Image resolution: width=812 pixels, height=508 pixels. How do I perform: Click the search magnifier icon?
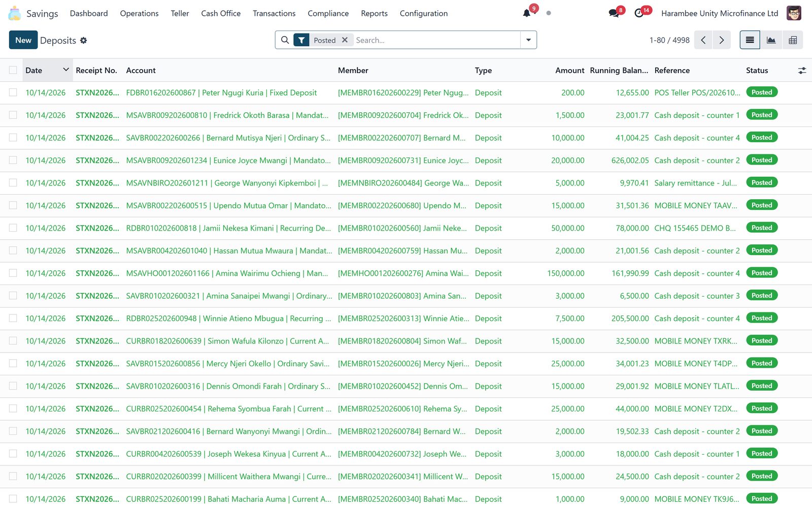285,40
